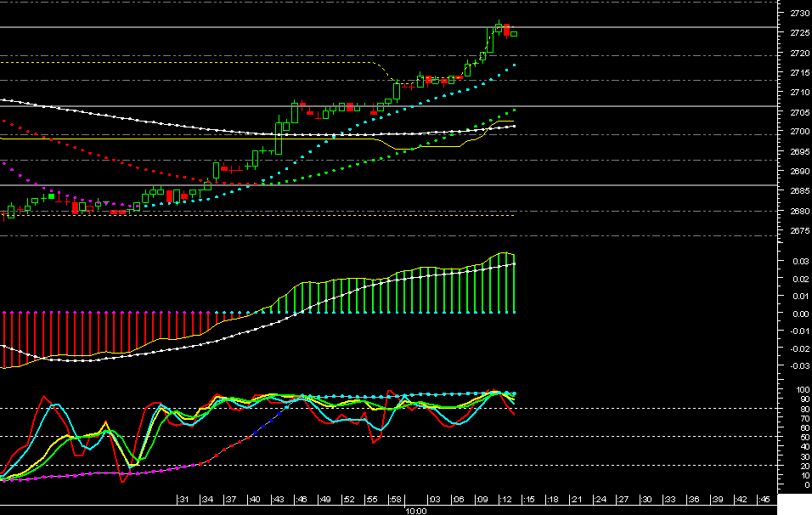Select the :40 time axis label
Image resolution: width=812 pixels, height=515 pixels.
(254, 500)
